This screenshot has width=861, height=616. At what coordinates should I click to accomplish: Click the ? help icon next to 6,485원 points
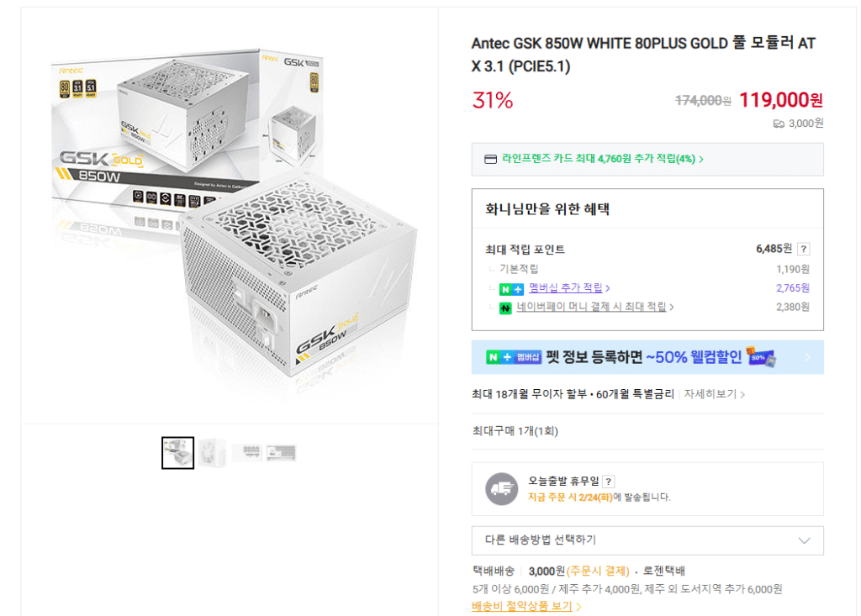click(x=805, y=247)
